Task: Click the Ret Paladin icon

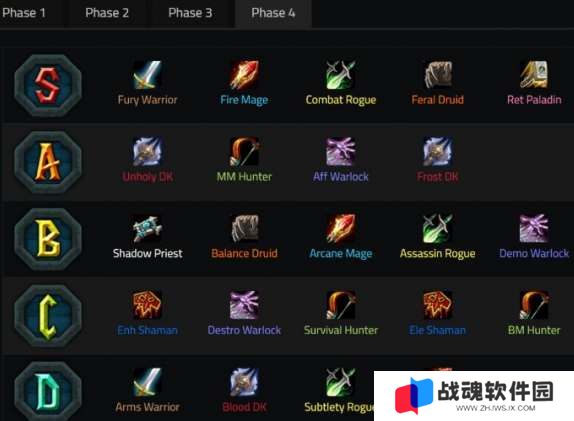Action: pyautogui.click(x=534, y=75)
